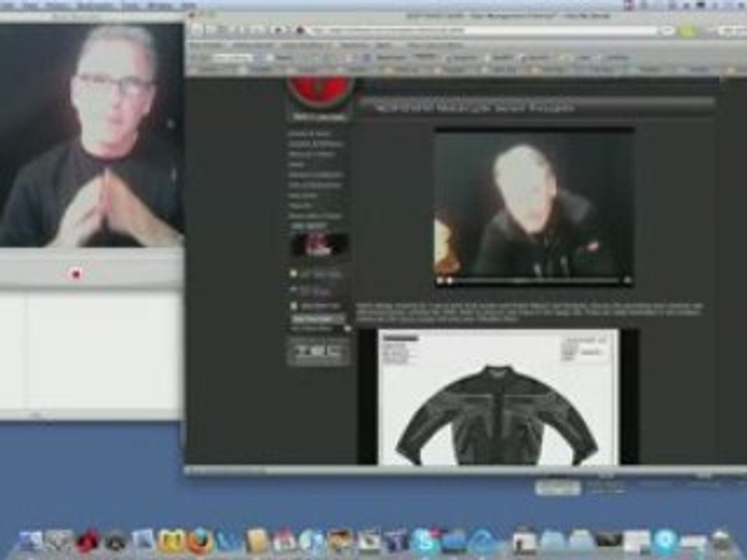Screen dimensions: 747x560
Task: Click the small video thumbnail in the page sidebar
Action: pyautogui.click(x=319, y=246)
